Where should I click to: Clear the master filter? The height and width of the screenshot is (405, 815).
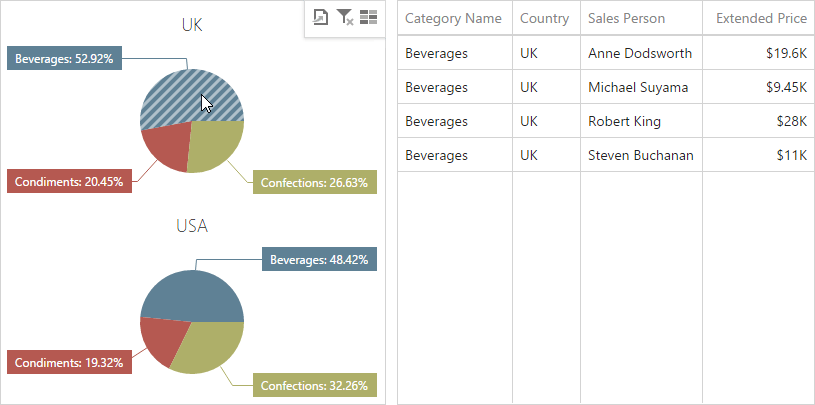[344, 17]
